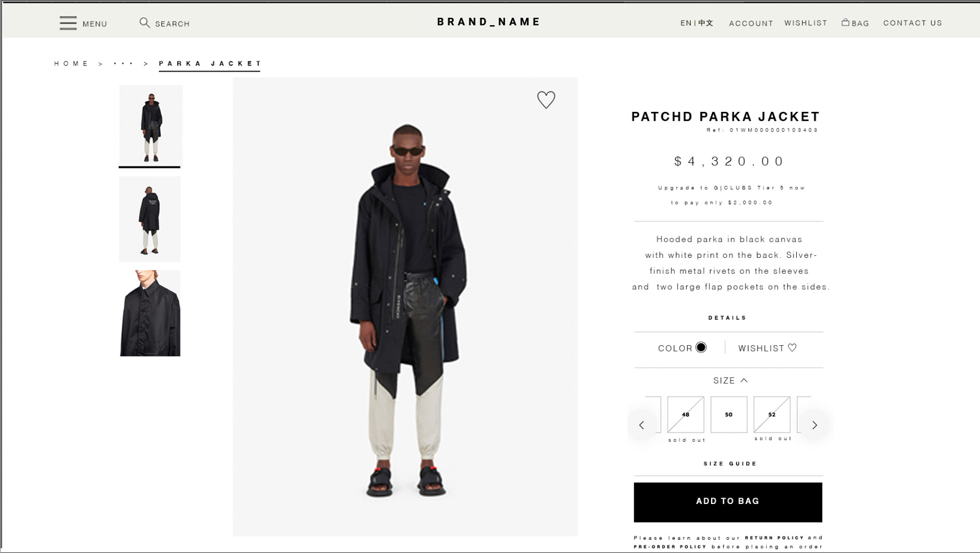Click the heart next to WISHLIST under details
Image resolution: width=980 pixels, height=553 pixels.
792,348
